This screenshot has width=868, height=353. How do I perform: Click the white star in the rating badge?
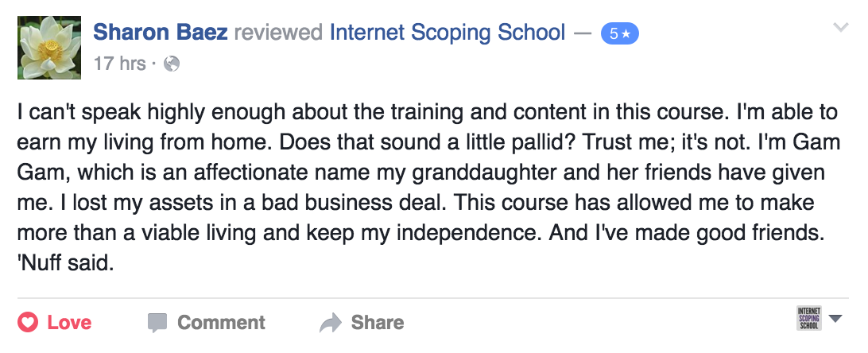pyautogui.click(x=626, y=33)
